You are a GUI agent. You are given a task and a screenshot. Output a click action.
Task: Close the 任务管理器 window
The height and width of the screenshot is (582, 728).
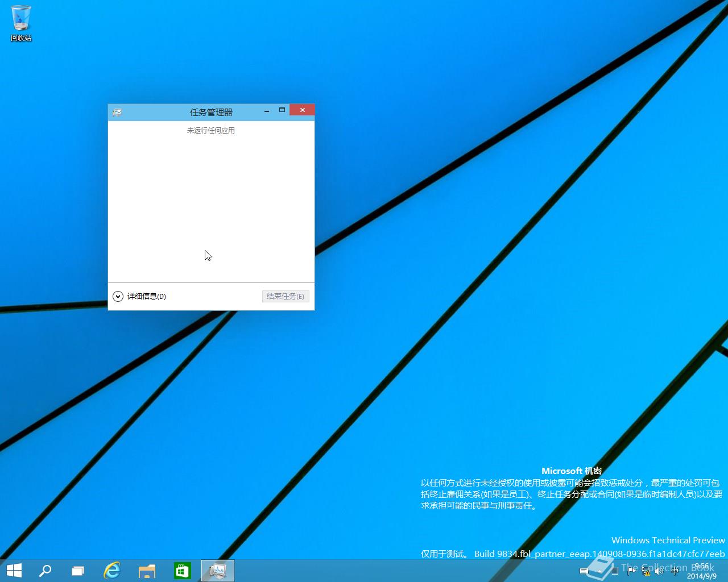pyautogui.click(x=302, y=110)
